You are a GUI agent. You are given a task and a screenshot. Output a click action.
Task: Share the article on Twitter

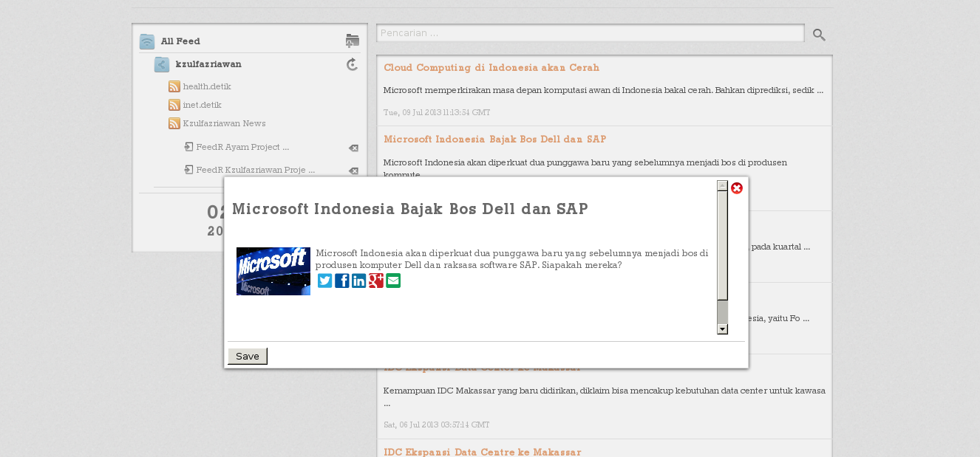click(324, 281)
